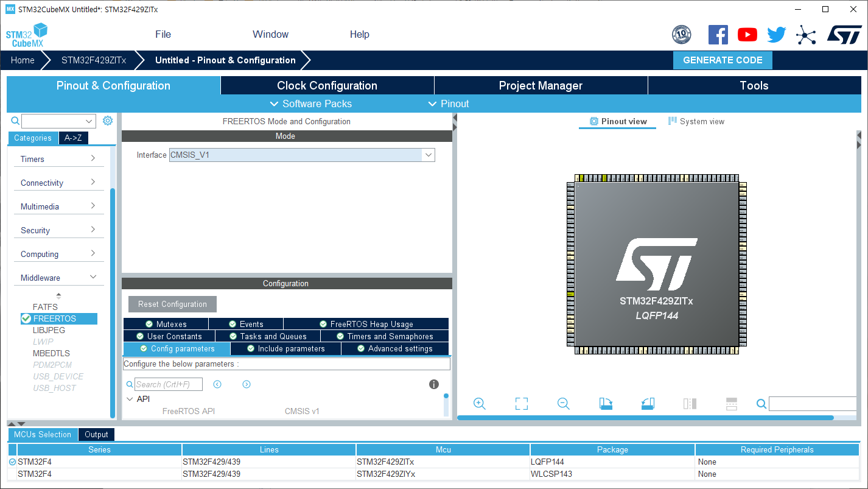This screenshot has height=489, width=868.
Task: Click the zoom out magnifier icon
Action: pos(564,404)
